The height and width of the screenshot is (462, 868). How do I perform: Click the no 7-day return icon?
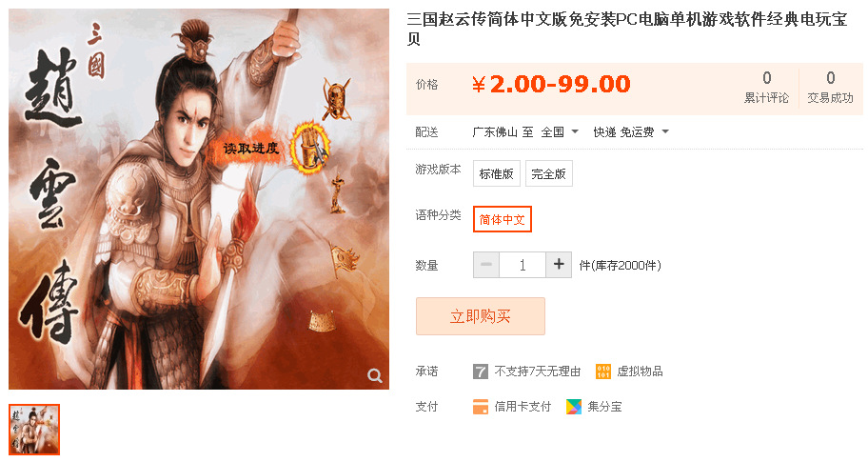(x=481, y=372)
